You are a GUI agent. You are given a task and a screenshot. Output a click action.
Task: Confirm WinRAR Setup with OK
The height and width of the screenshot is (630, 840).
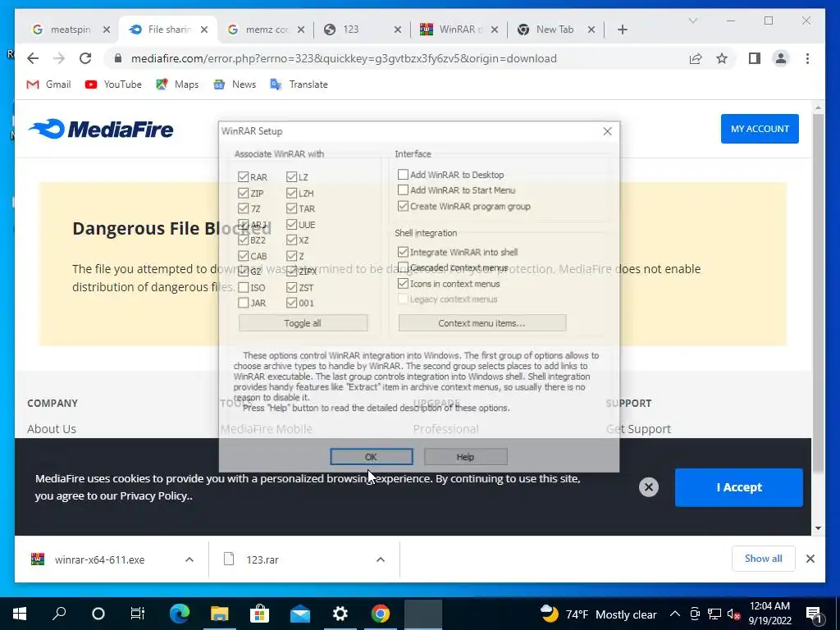[x=371, y=457]
